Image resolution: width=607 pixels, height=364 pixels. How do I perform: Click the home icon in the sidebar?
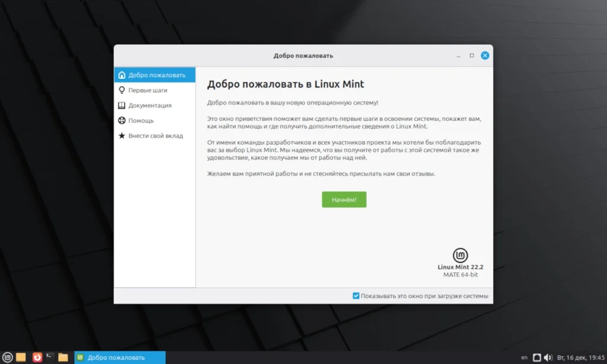point(122,75)
